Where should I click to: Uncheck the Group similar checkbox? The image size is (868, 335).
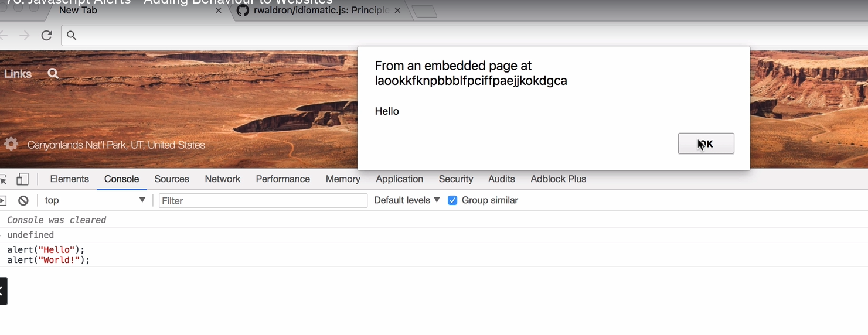452,200
